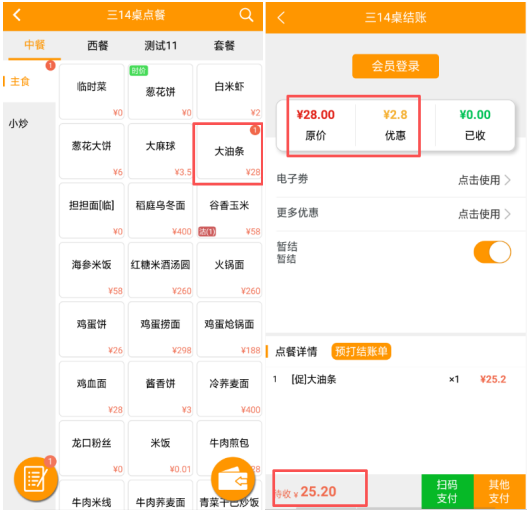Add 鸡蛋饼 priced ¥26

tap(92, 329)
